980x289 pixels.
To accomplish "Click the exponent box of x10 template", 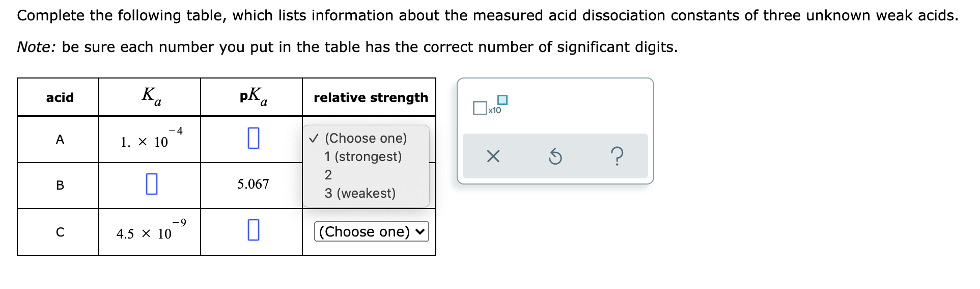I will 502,99.
